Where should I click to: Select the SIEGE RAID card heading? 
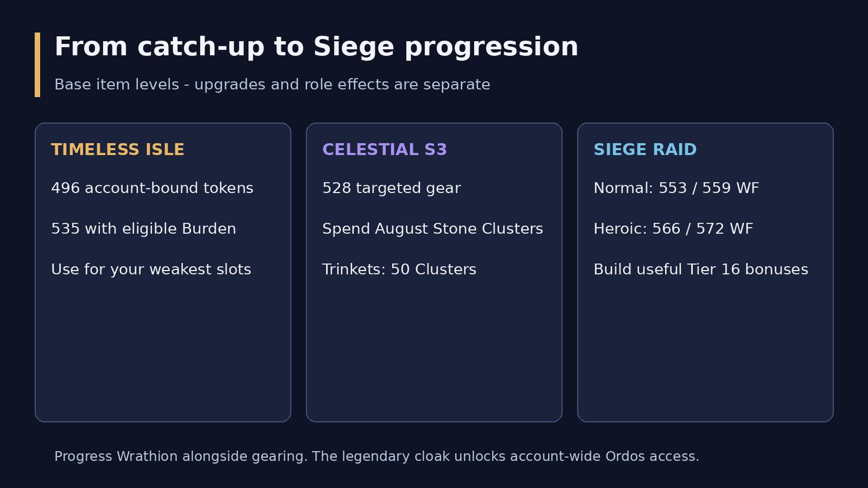[645, 150]
